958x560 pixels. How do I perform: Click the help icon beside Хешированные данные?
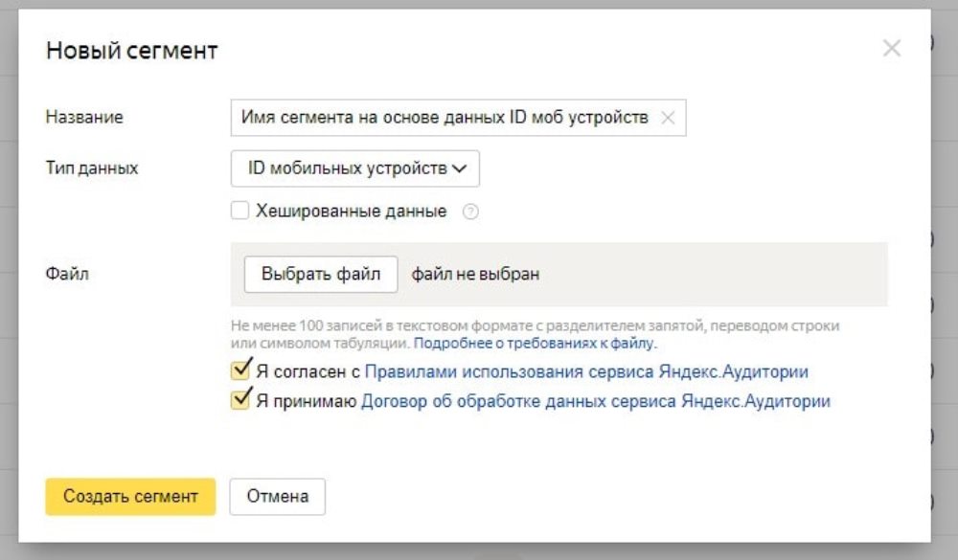point(470,213)
